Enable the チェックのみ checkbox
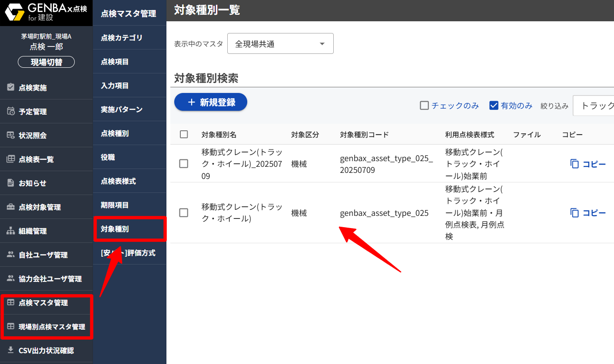The height and width of the screenshot is (364, 614). point(425,106)
